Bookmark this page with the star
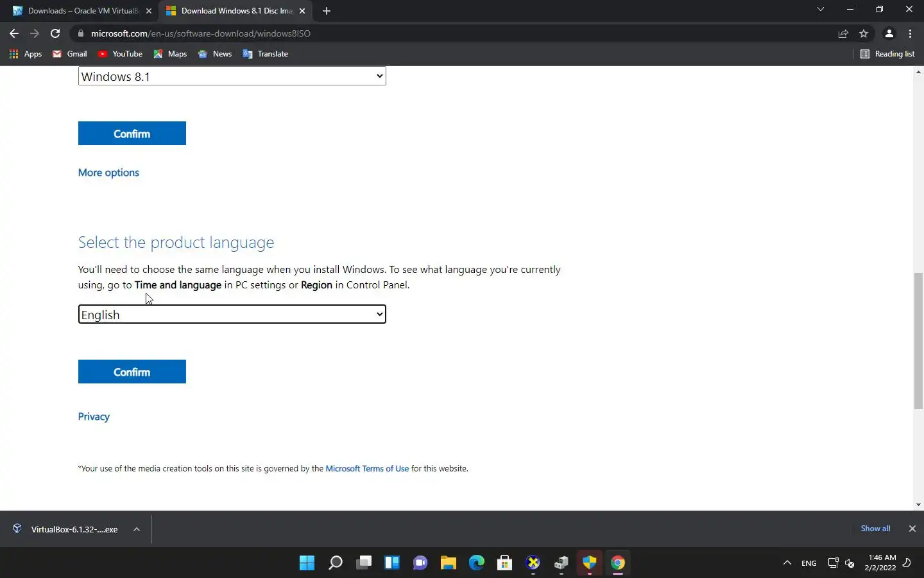This screenshot has width=924, height=578. 864,33
